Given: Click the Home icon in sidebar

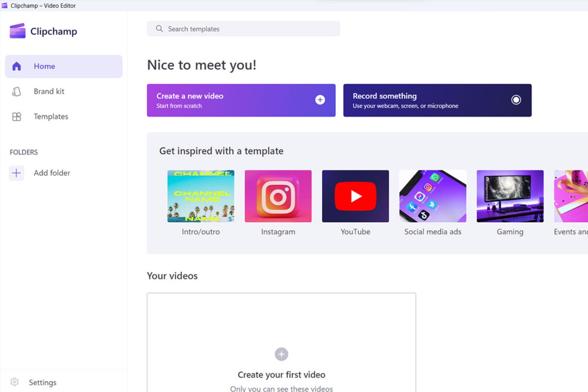Looking at the screenshot, I should pos(17,66).
